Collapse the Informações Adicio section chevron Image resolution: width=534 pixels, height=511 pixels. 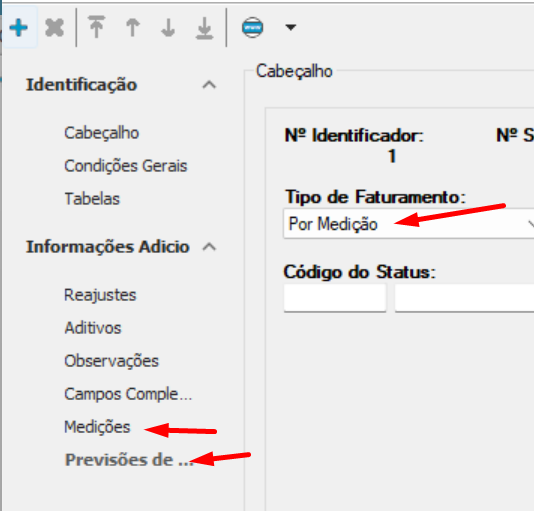tap(209, 247)
